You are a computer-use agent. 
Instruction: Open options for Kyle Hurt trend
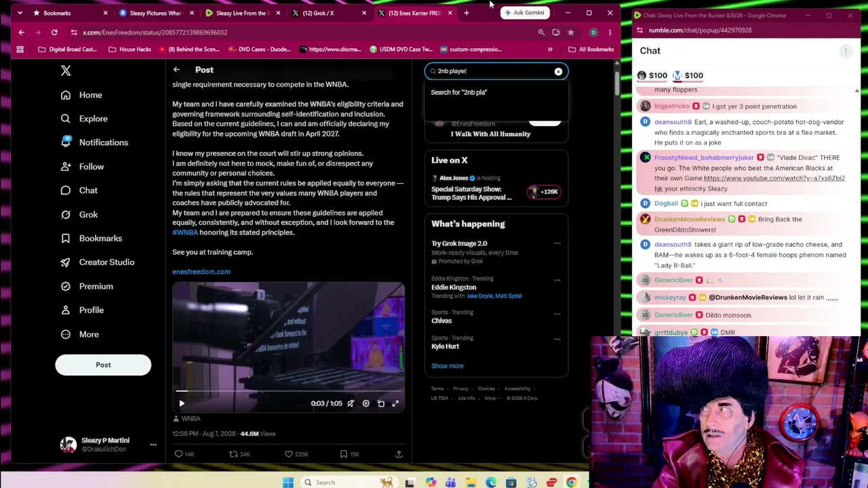point(557,339)
